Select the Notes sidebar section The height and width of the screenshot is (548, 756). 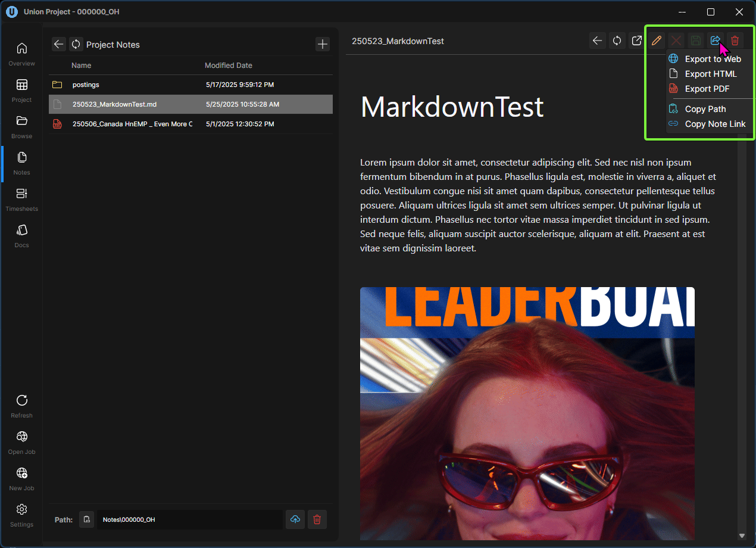tap(21, 163)
